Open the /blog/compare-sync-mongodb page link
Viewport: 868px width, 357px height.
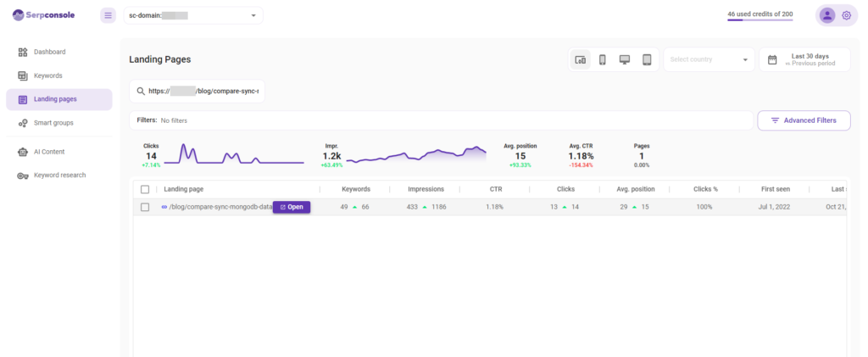221,207
